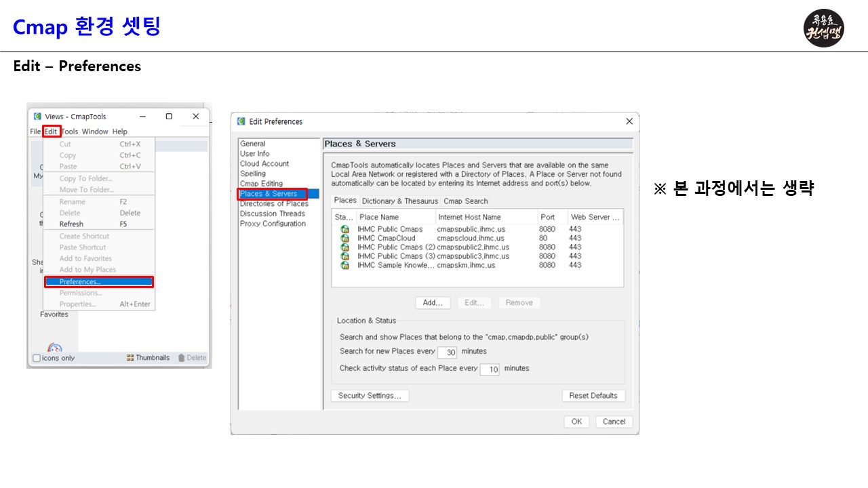Choose Properties... menu entry
This screenshot has height=488, width=868.
(99, 304)
